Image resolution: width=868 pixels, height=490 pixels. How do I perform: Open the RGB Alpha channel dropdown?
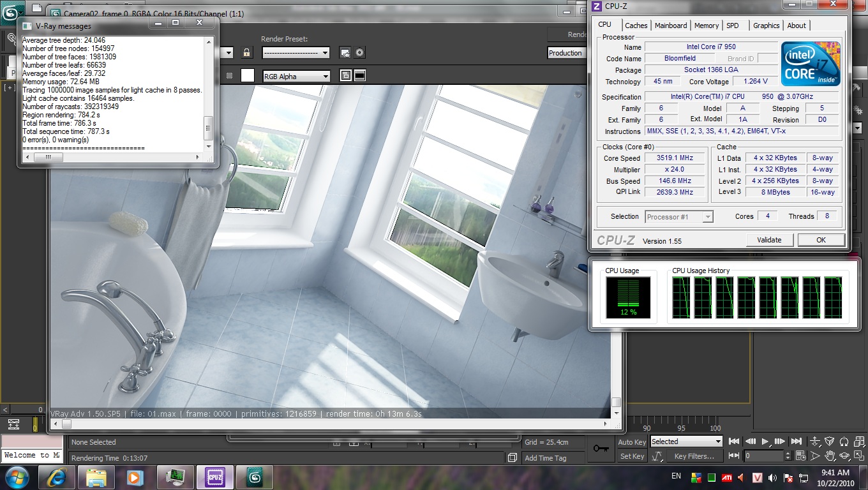297,76
